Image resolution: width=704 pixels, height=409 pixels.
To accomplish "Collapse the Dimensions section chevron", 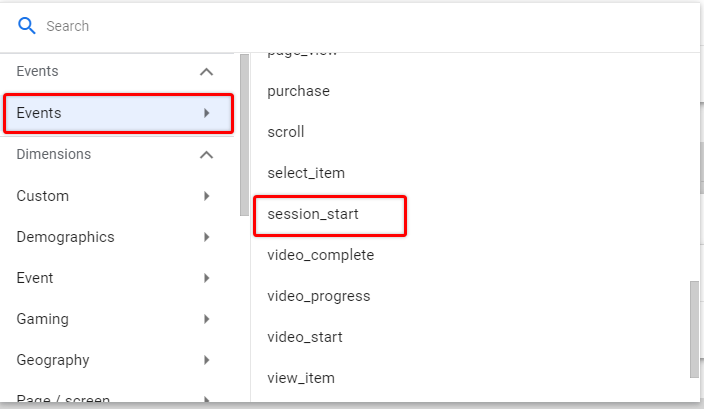I will point(206,155).
